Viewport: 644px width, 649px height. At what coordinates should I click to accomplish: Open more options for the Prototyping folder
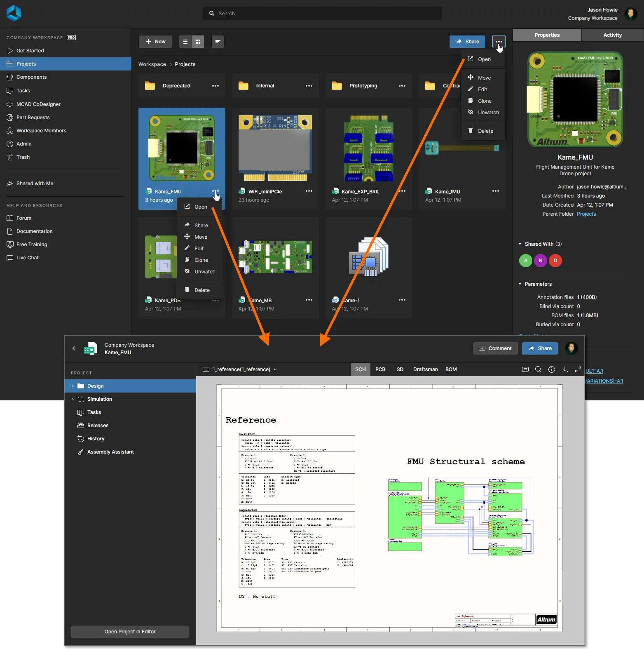pyautogui.click(x=402, y=86)
